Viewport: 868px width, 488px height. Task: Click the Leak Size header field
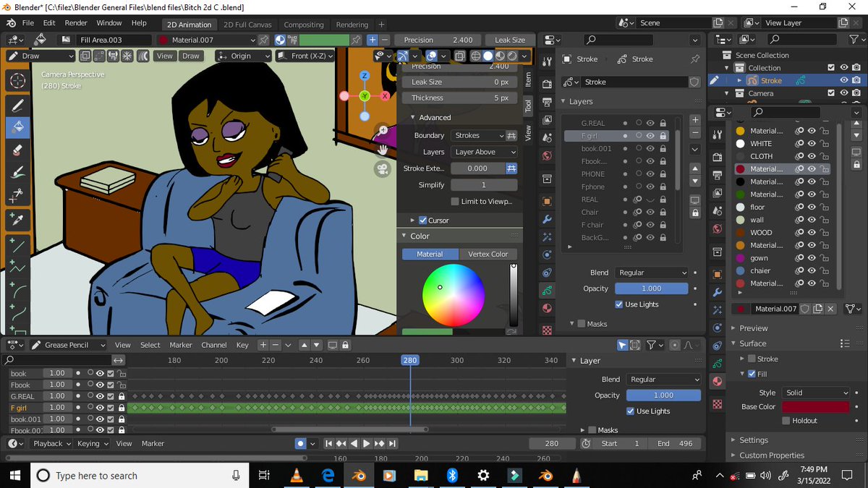click(x=510, y=40)
